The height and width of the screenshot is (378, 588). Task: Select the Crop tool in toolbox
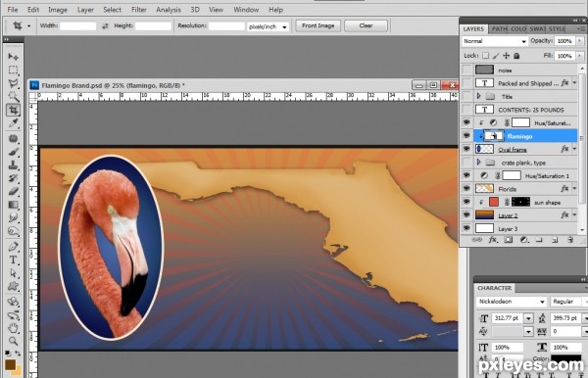tap(13, 110)
